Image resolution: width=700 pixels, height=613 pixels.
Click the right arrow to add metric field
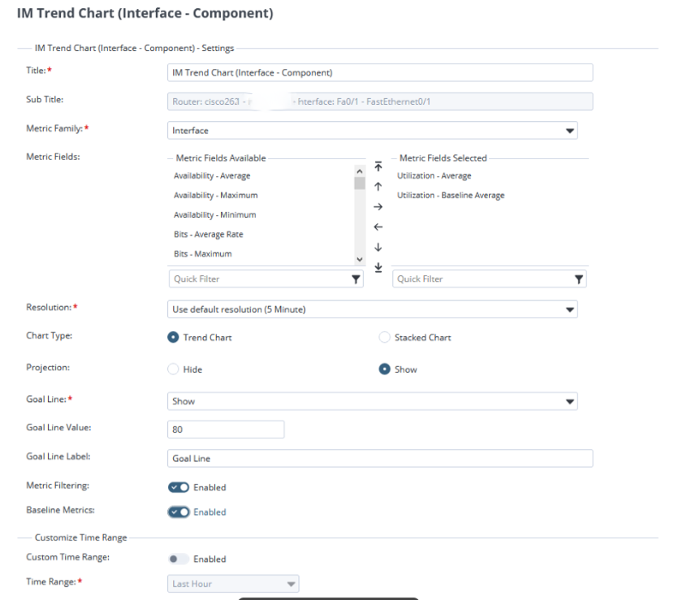click(378, 207)
